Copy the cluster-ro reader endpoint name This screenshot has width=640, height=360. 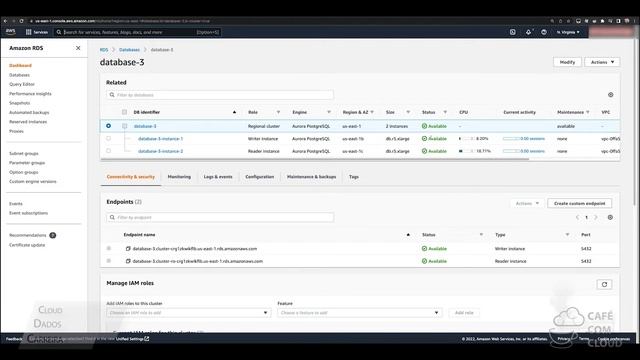128,261
